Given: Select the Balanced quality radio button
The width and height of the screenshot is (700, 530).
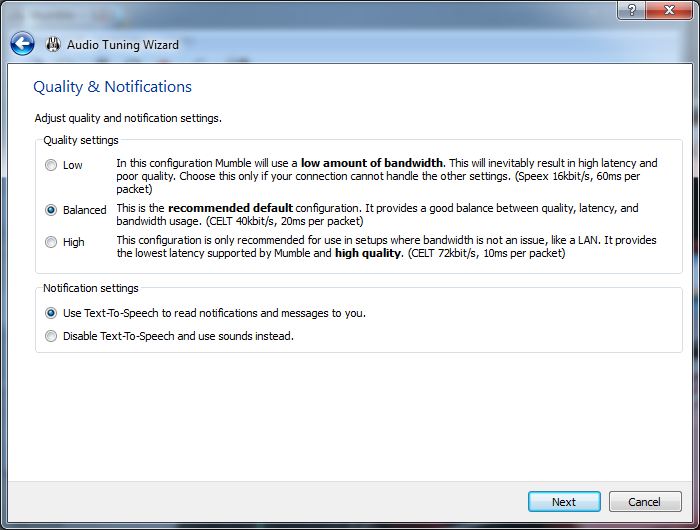Looking at the screenshot, I should pos(51,210).
